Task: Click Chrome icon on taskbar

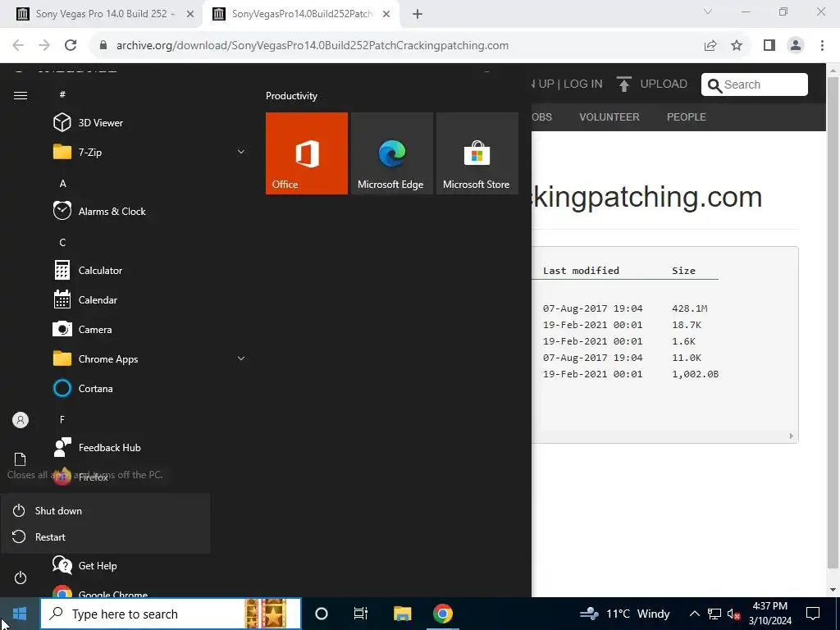Action: click(x=442, y=614)
